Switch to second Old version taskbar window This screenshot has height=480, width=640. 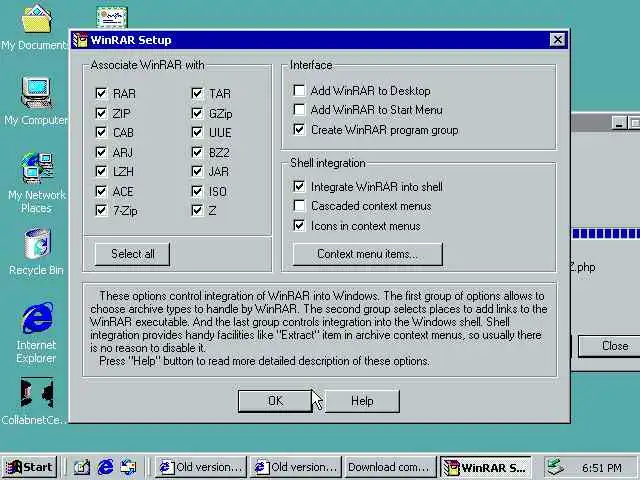coord(296,467)
